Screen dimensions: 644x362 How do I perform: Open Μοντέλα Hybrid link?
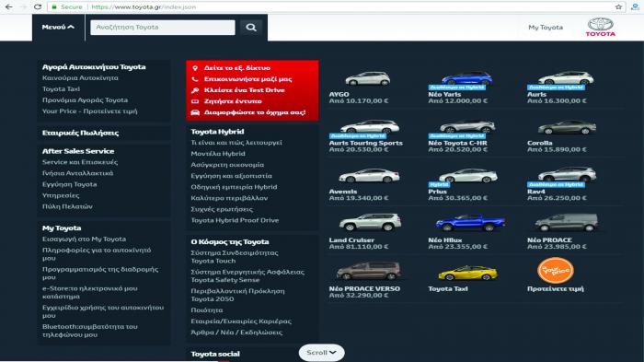pos(218,154)
